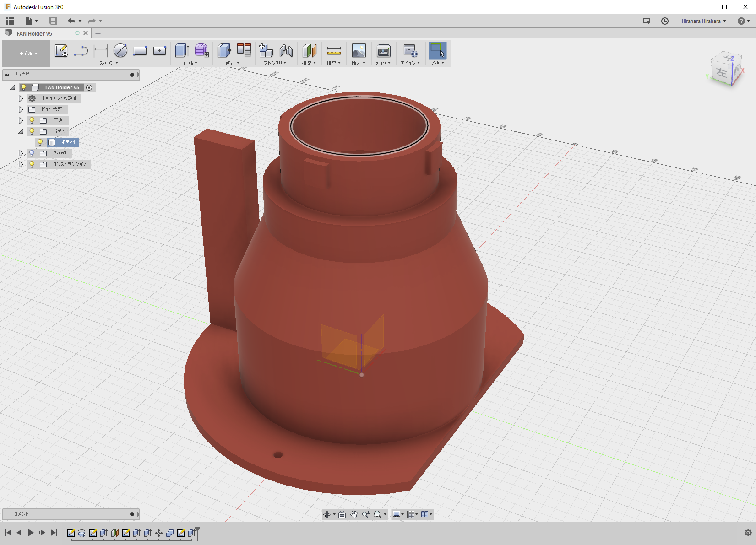Toggle visibility lightbulb of ボディ1
The image size is (756, 545).
point(40,142)
